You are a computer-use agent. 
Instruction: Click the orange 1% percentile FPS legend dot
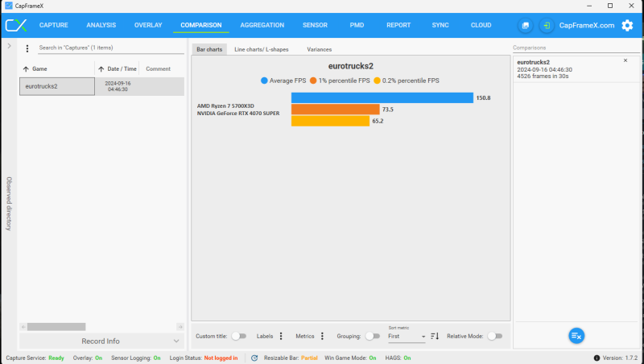pyautogui.click(x=313, y=81)
